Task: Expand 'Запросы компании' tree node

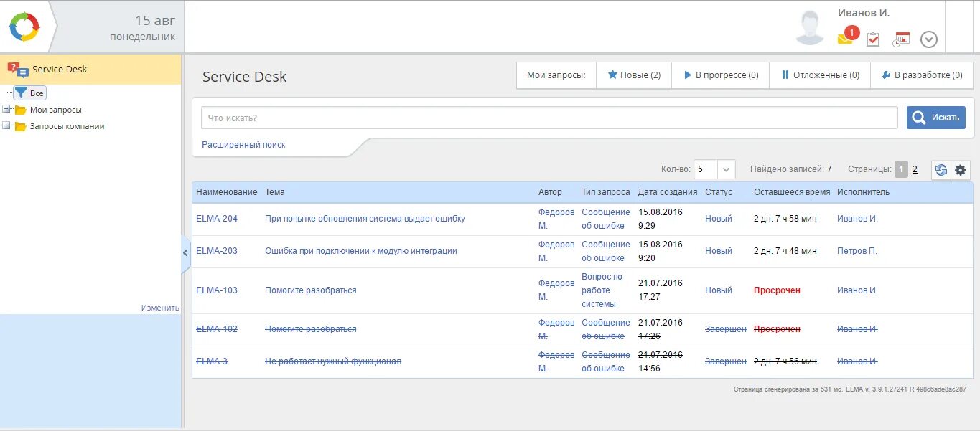Action: pos(6,126)
